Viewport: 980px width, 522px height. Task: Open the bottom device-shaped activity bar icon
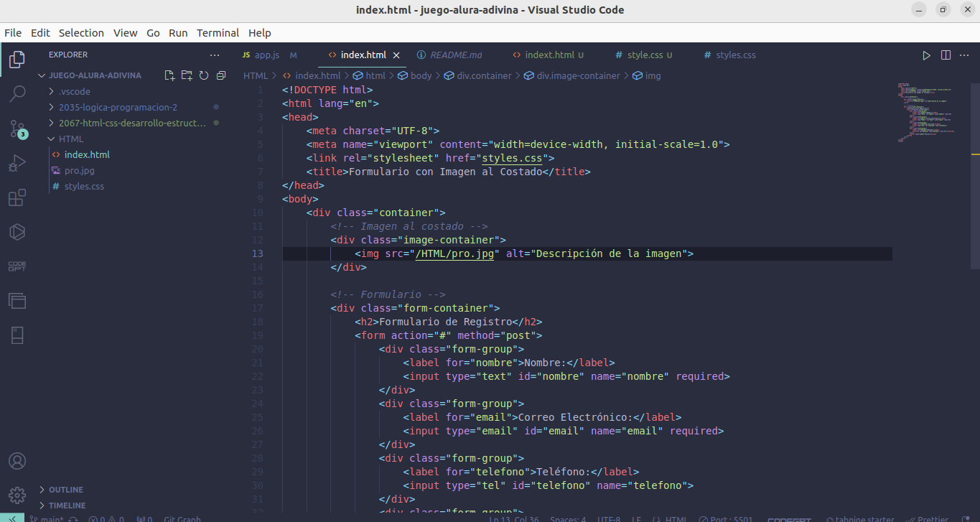point(17,335)
